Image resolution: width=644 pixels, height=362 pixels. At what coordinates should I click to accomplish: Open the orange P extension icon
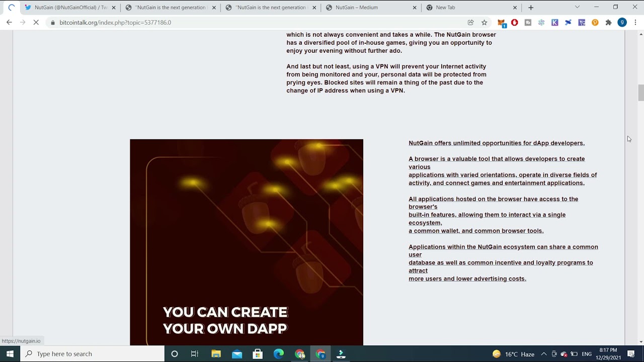click(595, 22)
